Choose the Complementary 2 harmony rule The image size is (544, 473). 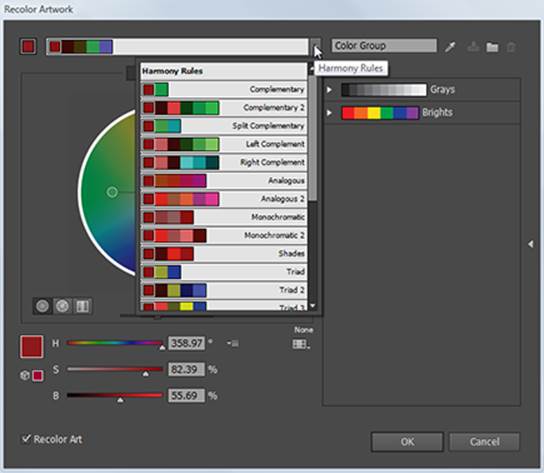coord(224,108)
